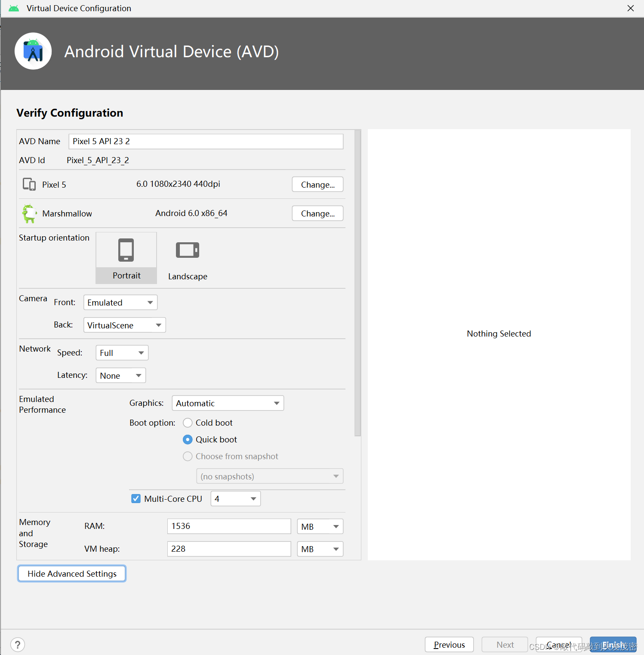Click the Android head icon in title bar
This screenshot has width=644, height=655.
(x=14, y=8)
